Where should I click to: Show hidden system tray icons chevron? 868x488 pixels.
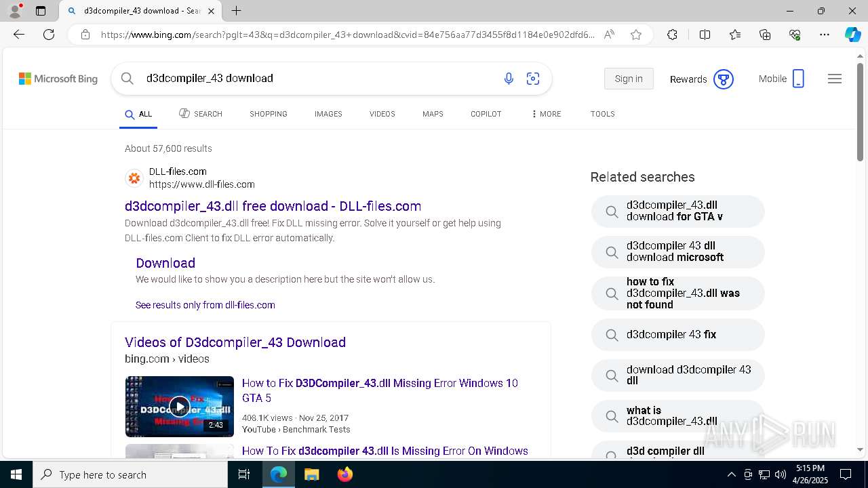coord(731,474)
